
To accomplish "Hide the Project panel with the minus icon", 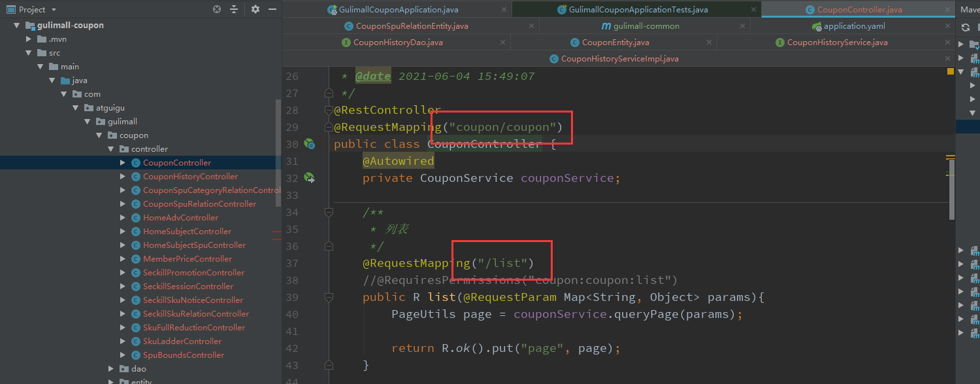I will [x=272, y=9].
